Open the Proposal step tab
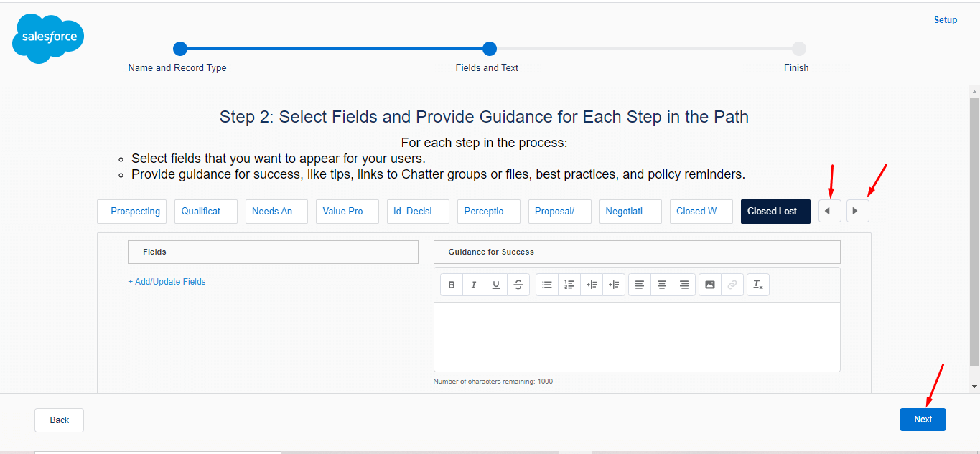Screen dimensions: 980x454 coord(560,212)
